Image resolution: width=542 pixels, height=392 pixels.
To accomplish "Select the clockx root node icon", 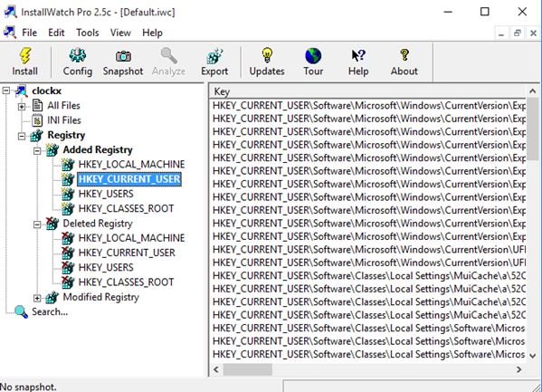I will [22, 91].
